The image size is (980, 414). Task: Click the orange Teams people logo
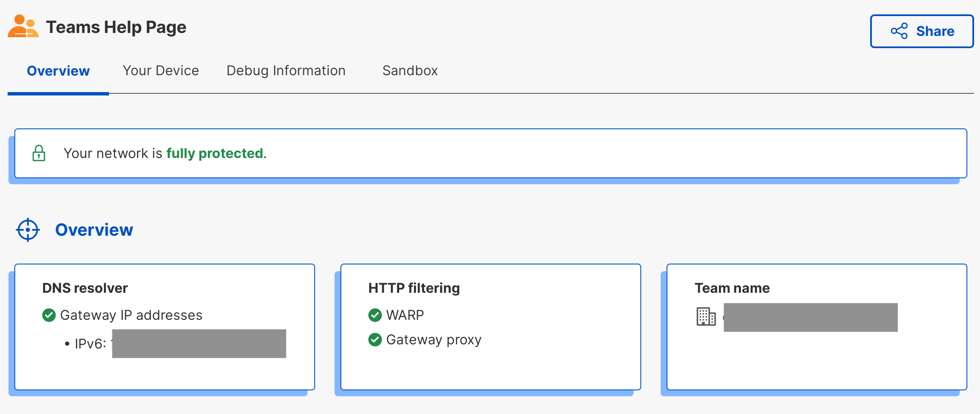23,26
